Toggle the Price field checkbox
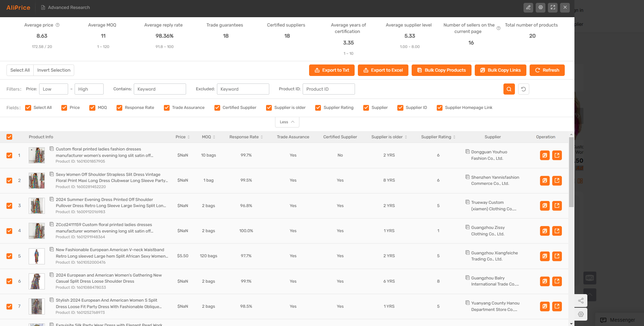This screenshot has width=644, height=326. [64, 108]
